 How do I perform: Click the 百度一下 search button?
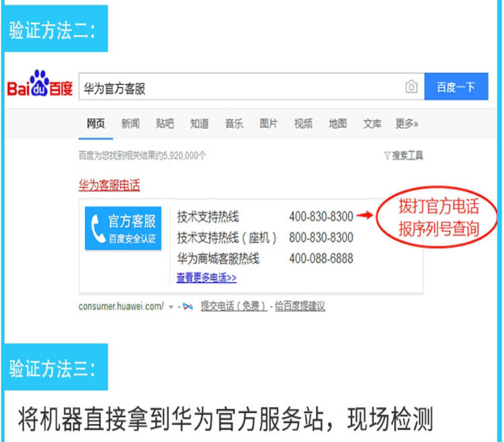click(x=456, y=87)
